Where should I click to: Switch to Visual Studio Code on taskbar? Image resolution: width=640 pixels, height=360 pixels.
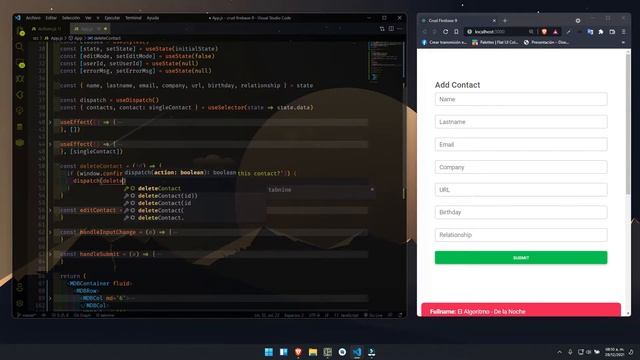click(x=357, y=352)
